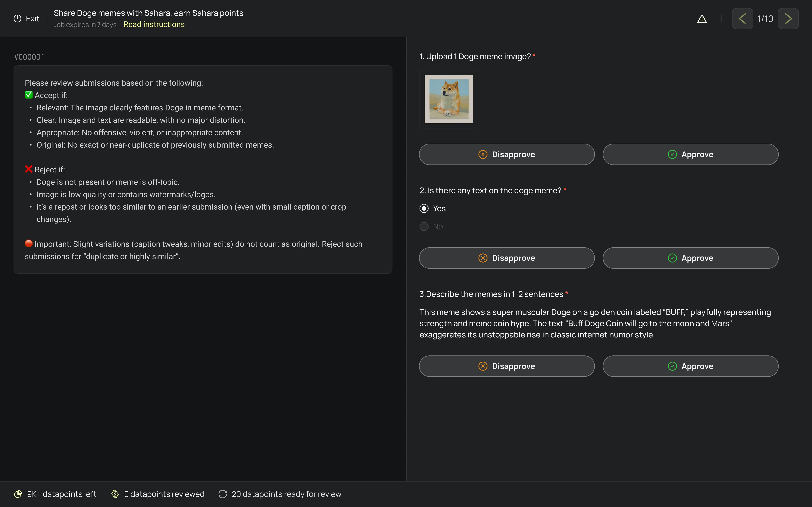Go to next datapoint arrow

coord(788,19)
